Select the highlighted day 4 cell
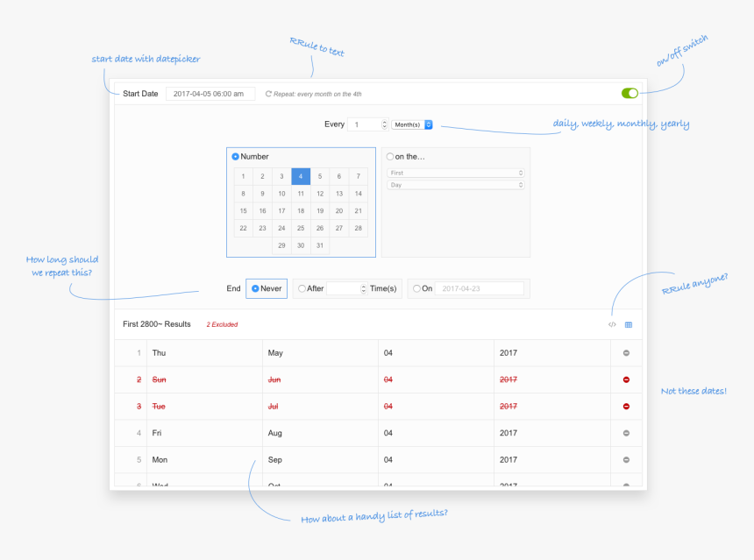This screenshot has height=560, width=754. click(301, 176)
